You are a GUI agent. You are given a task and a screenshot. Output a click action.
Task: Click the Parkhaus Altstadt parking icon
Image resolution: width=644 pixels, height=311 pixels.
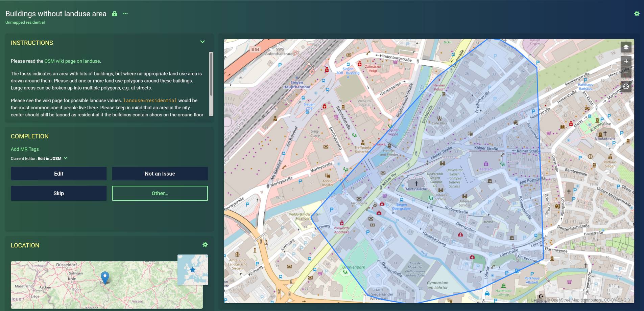[x=532, y=274]
